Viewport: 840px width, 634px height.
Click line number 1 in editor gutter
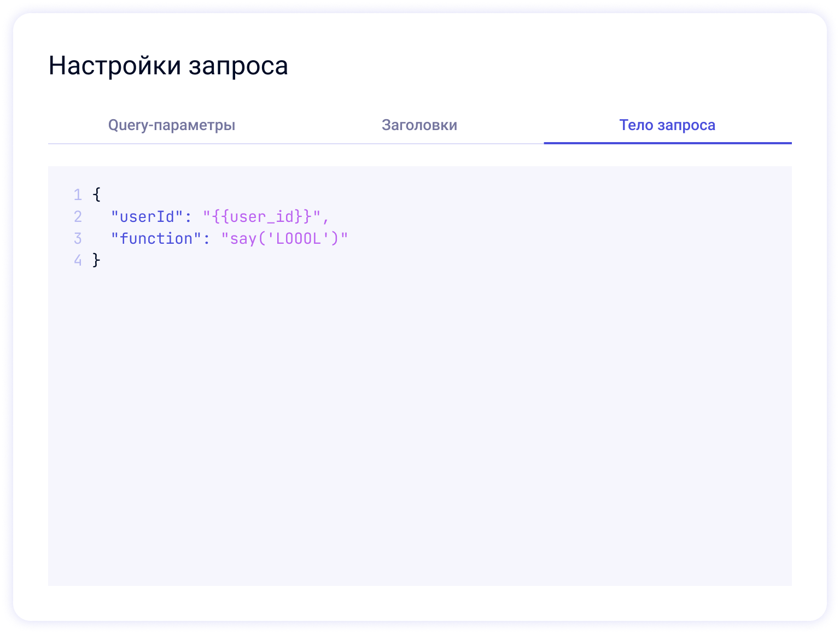click(78, 195)
